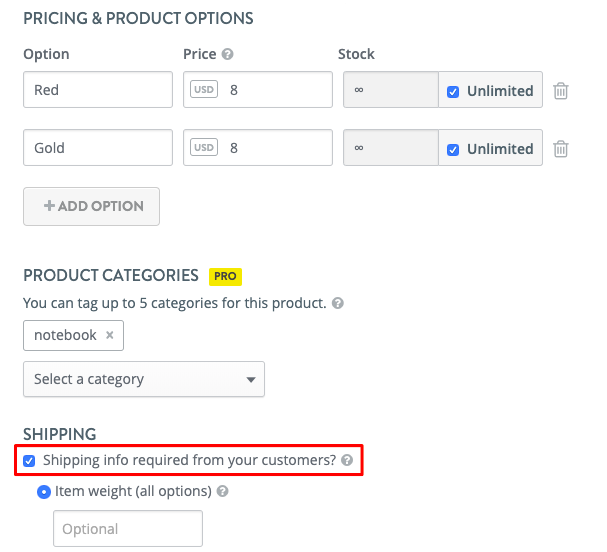Open help icon beside Item weight

click(x=222, y=491)
